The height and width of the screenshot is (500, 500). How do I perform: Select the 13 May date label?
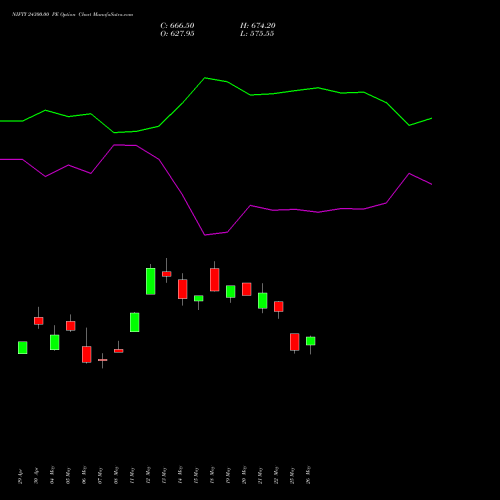(165, 475)
